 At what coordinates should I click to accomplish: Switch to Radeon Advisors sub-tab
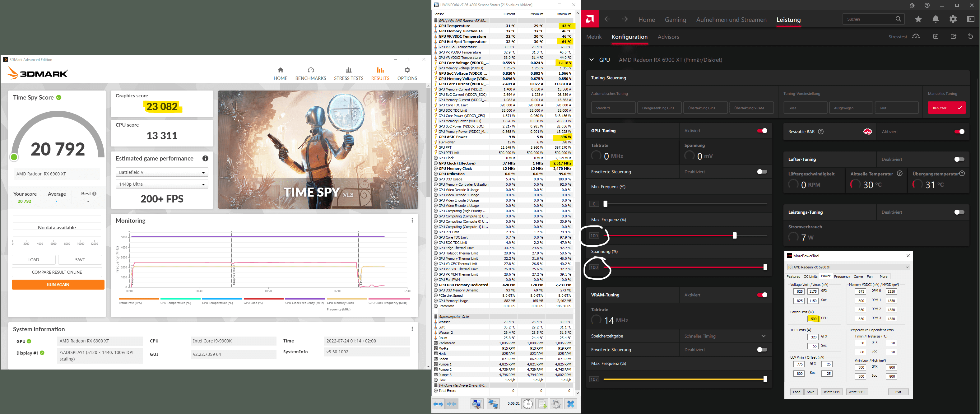(668, 37)
